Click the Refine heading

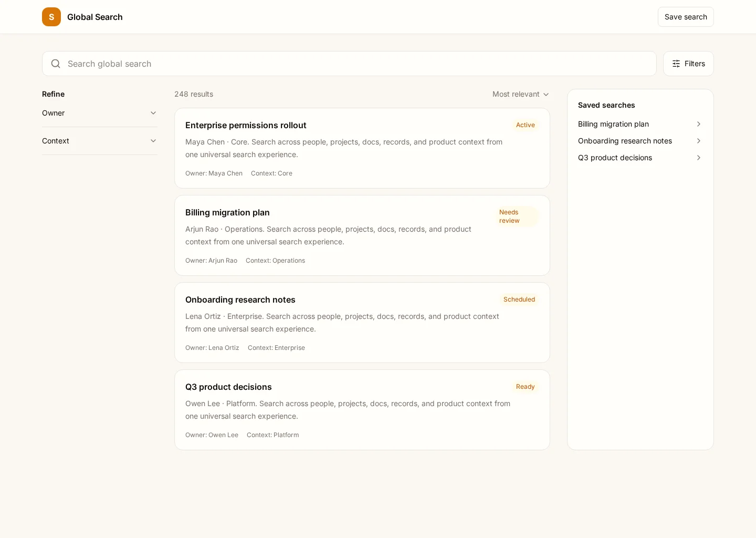[x=53, y=94]
